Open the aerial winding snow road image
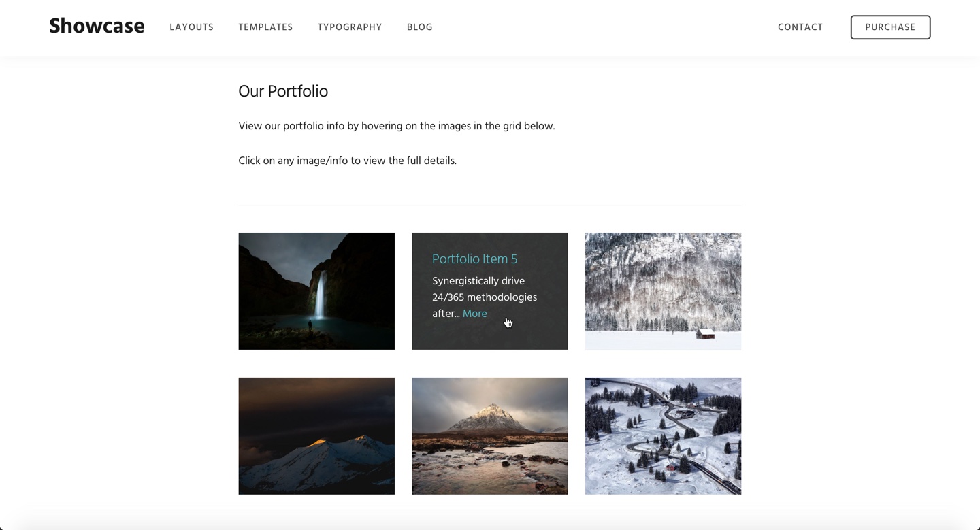Image resolution: width=980 pixels, height=530 pixels. pos(663,436)
